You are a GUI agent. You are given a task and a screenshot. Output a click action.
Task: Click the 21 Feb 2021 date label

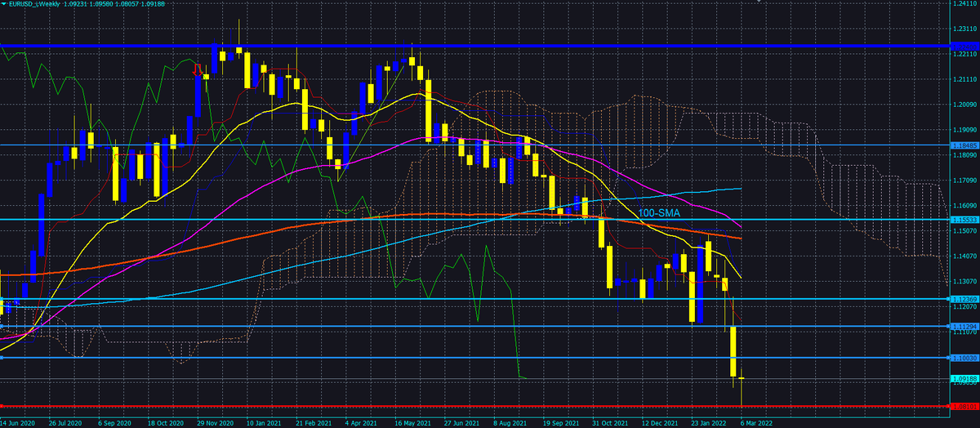[x=312, y=424]
